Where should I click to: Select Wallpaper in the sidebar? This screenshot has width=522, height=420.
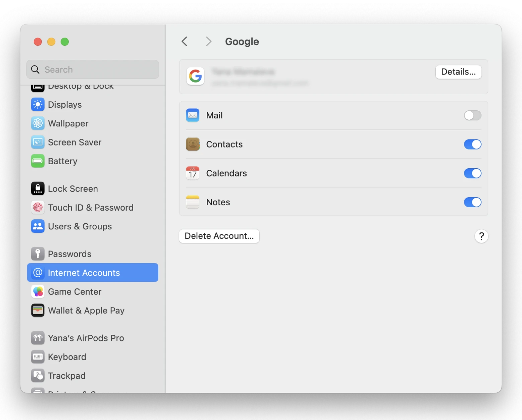click(x=68, y=123)
